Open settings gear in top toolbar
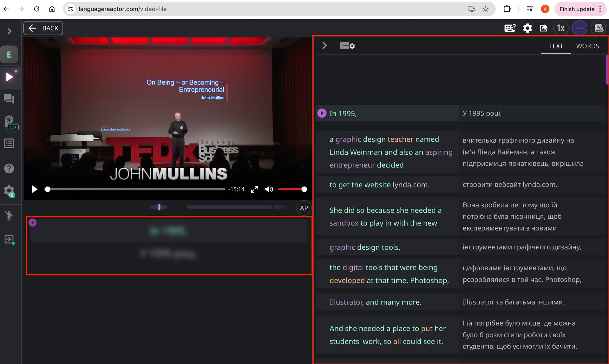The image size is (609, 364). pyautogui.click(x=527, y=28)
